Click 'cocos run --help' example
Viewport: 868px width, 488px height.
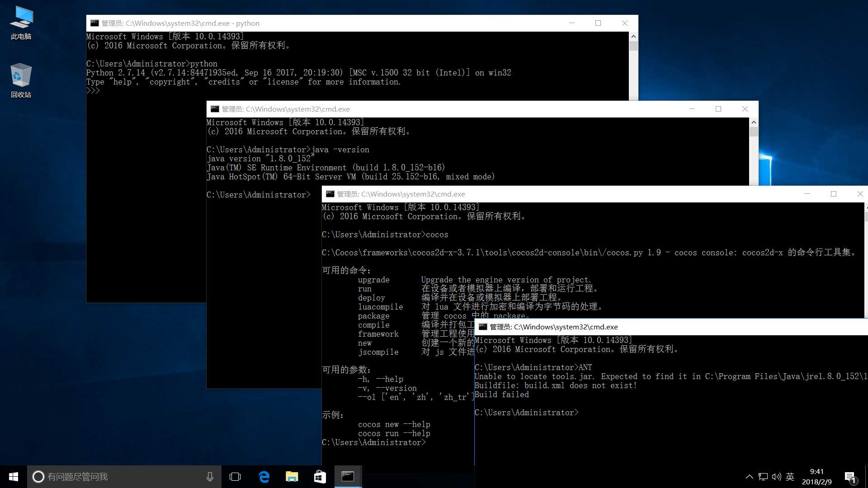click(394, 433)
